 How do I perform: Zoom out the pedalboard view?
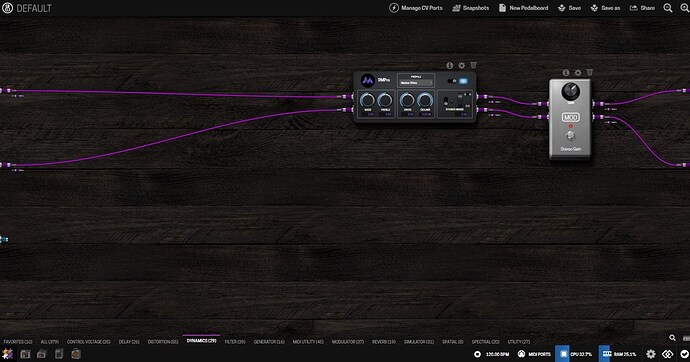click(668, 8)
